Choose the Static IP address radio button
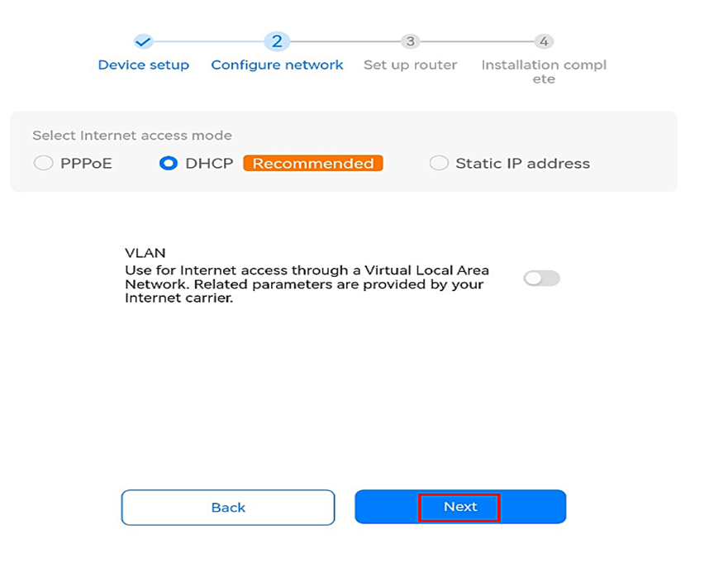The height and width of the screenshot is (563, 728). coord(438,164)
